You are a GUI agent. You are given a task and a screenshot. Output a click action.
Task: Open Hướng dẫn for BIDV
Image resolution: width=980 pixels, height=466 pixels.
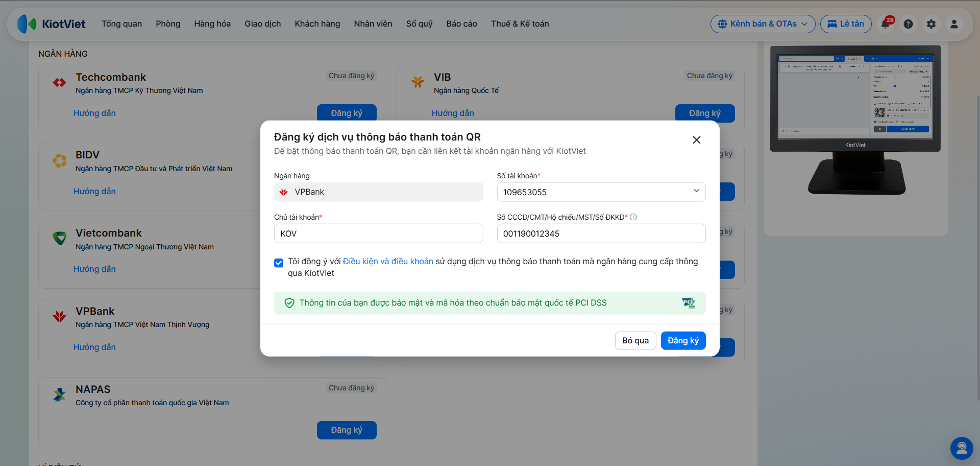click(x=94, y=192)
